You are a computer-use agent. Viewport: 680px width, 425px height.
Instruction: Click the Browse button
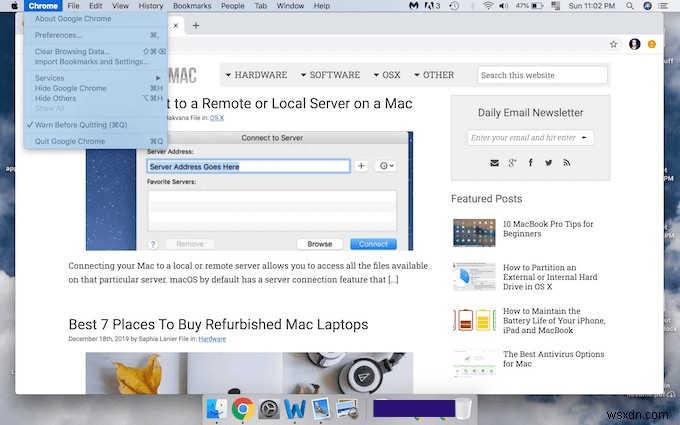click(320, 244)
